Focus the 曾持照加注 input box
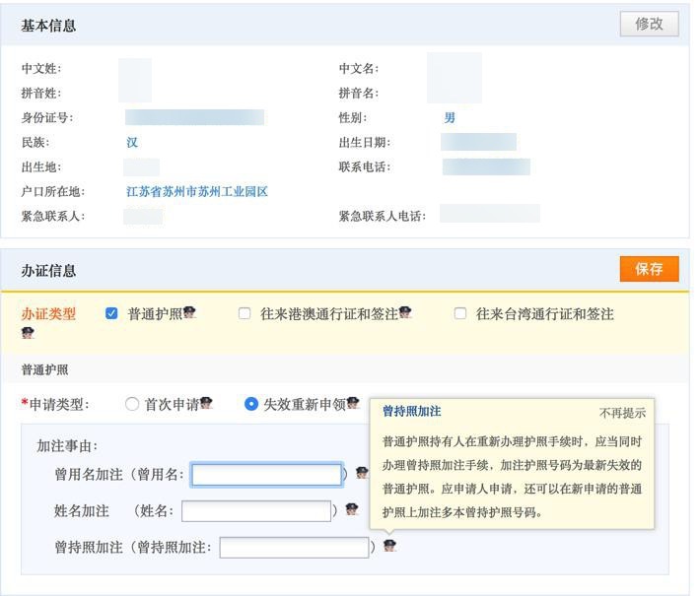The width and height of the screenshot is (700, 596). [x=294, y=547]
